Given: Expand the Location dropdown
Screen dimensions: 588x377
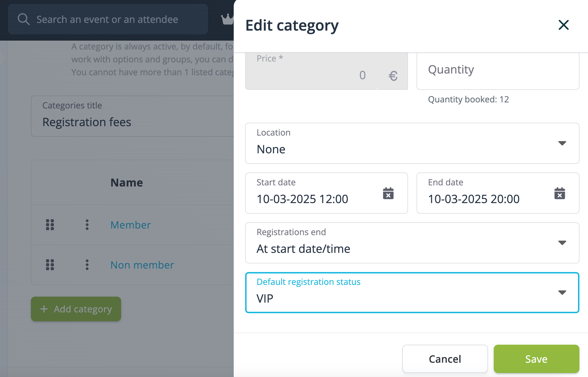Looking at the screenshot, I should tap(562, 143).
